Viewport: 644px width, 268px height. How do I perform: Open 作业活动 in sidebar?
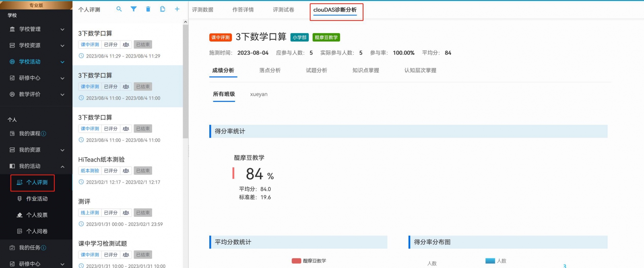tap(37, 199)
